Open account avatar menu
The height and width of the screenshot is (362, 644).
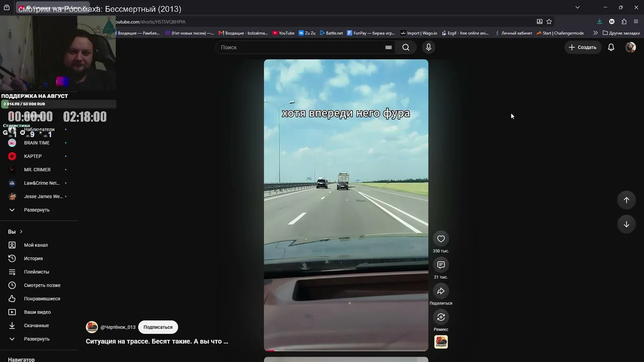630,47
